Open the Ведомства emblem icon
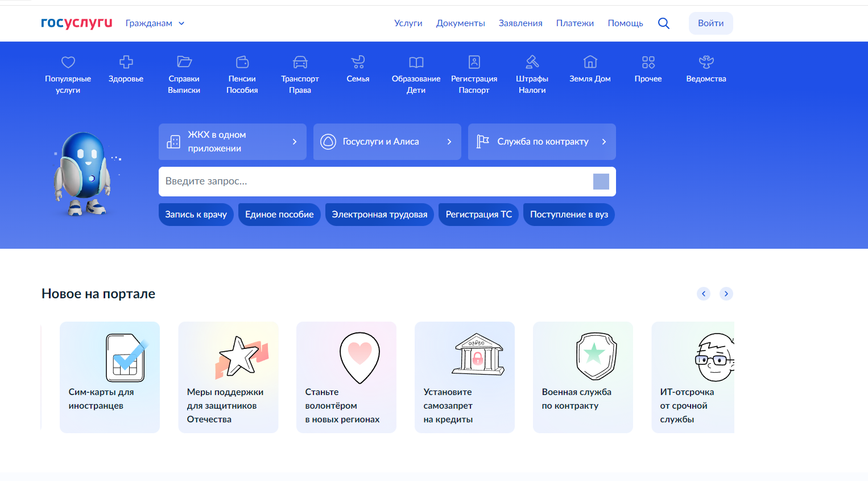This screenshot has height=481, width=868. coord(706,61)
